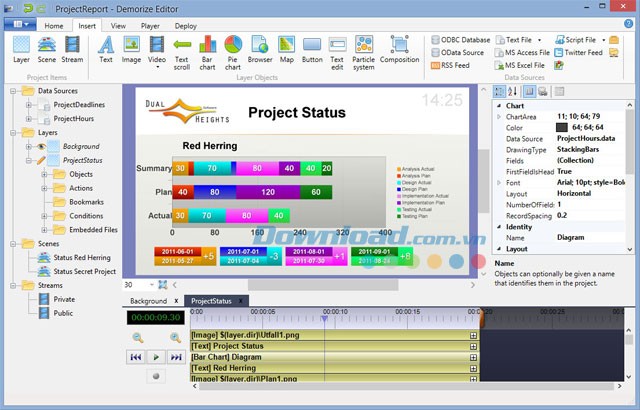Click the Text scroll tool
The width and height of the screenshot is (640, 410).
coord(181,50)
